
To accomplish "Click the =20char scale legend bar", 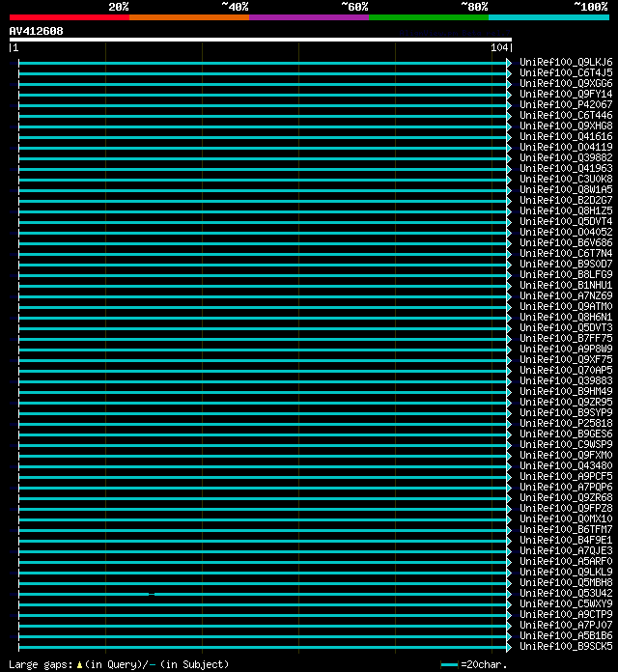I will [x=449, y=664].
